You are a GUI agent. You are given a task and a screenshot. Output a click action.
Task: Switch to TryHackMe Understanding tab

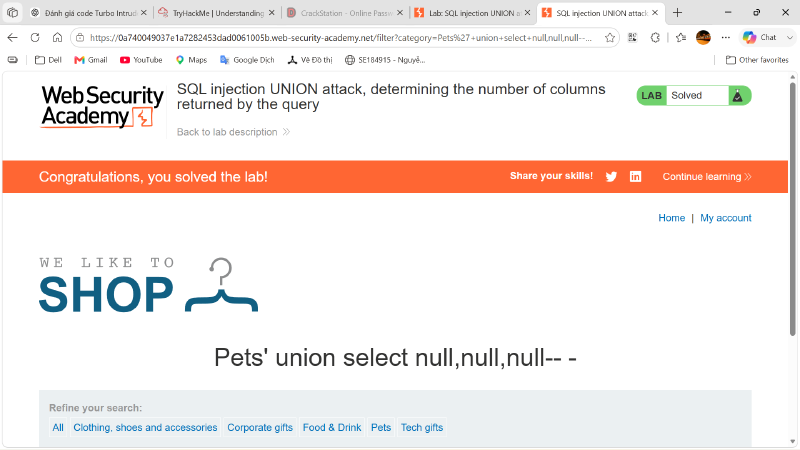pos(217,13)
